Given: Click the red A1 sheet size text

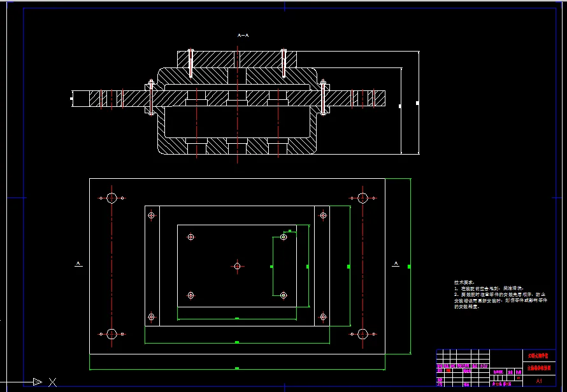Looking at the screenshot, I should [x=539, y=381].
